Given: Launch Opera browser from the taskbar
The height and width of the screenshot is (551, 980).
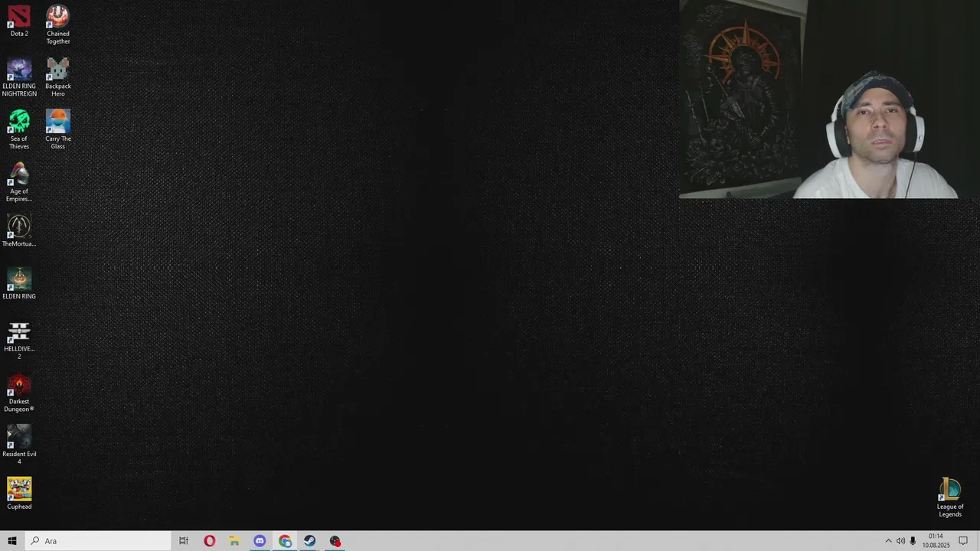Looking at the screenshot, I should [209, 541].
